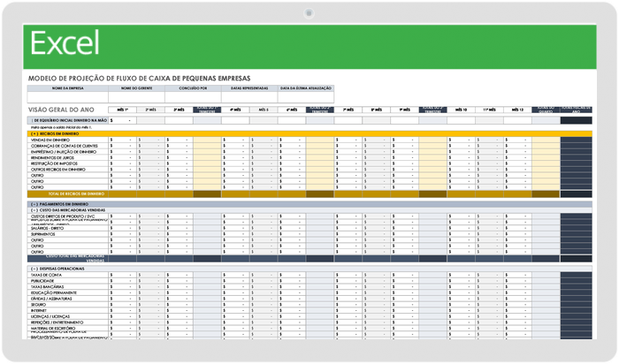619x364 pixels.
Task: Collapse the Recibos em Dinheiro section
Action: (x=34, y=133)
